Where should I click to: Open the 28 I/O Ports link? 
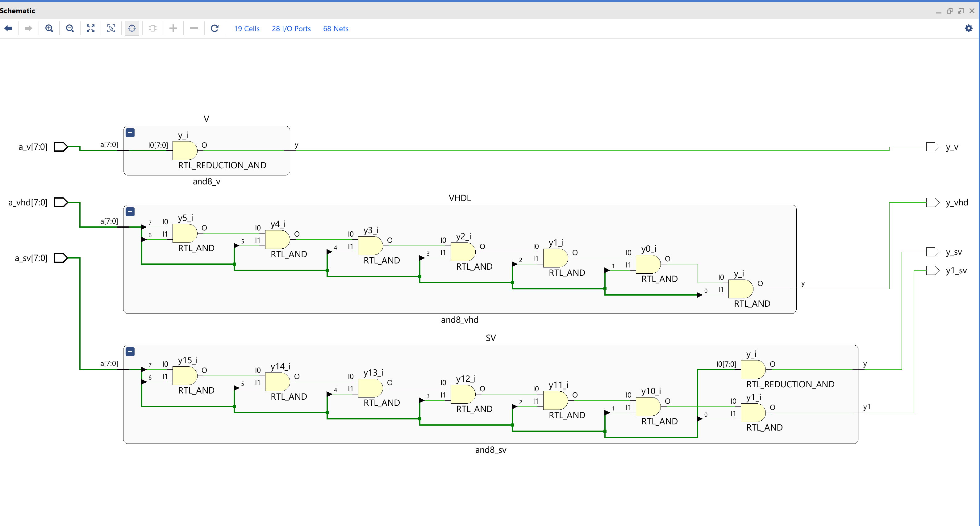coord(291,29)
